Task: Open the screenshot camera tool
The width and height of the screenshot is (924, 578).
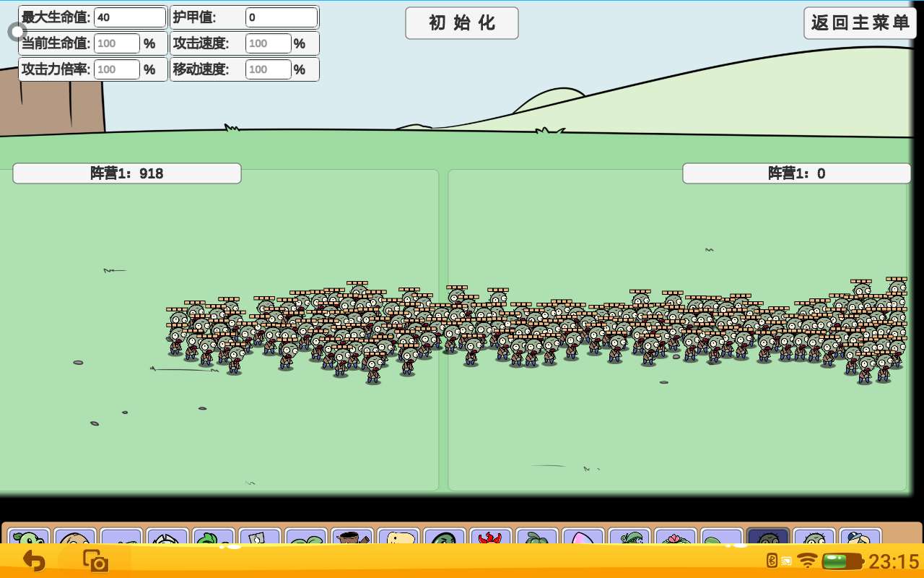Action: [95, 561]
